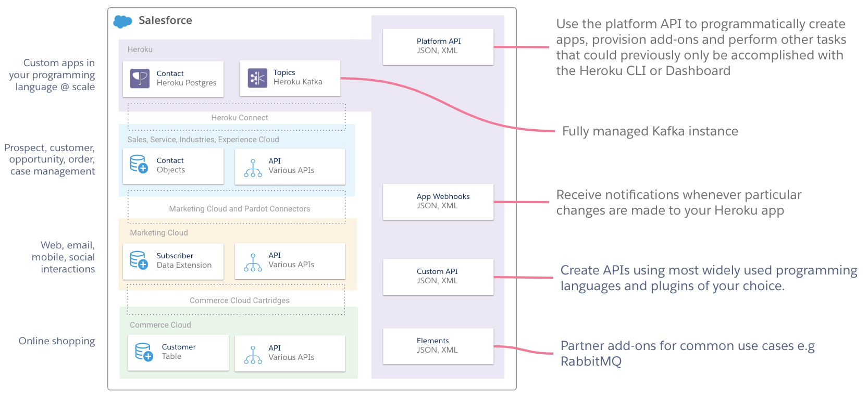Click the Marketing Cloud section label
This screenshot has height=400, width=868.
coord(159,233)
